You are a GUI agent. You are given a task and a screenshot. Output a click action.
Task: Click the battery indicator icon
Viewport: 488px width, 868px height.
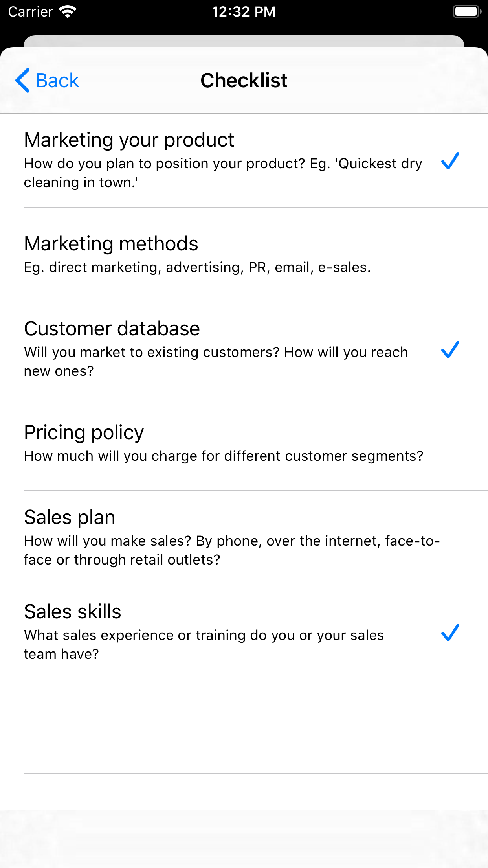coord(467,12)
